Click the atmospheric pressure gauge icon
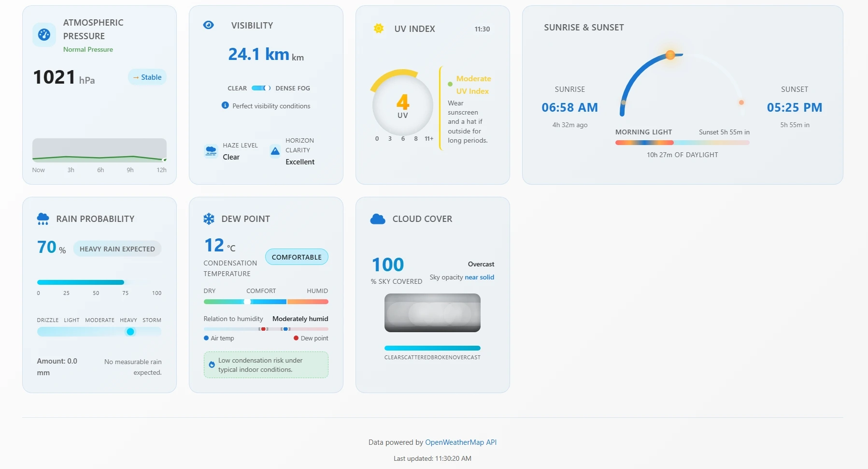The image size is (868, 469). click(44, 34)
